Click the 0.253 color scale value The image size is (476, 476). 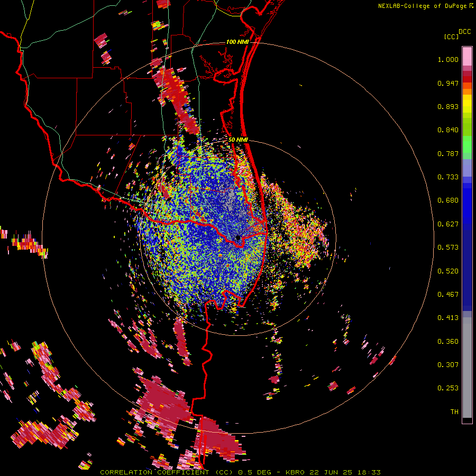point(448,388)
